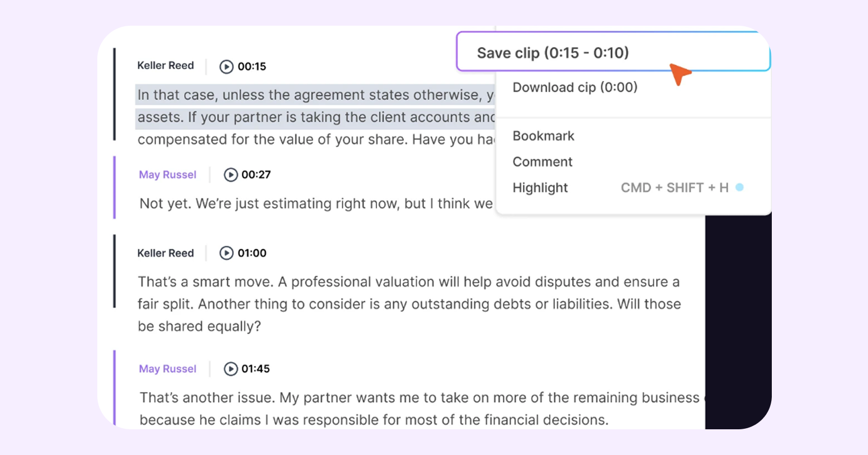The width and height of the screenshot is (868, 455).
Task: Click the dark speaker bar beside Keller Reed 01:00
Action: click(x=115, y=271)
